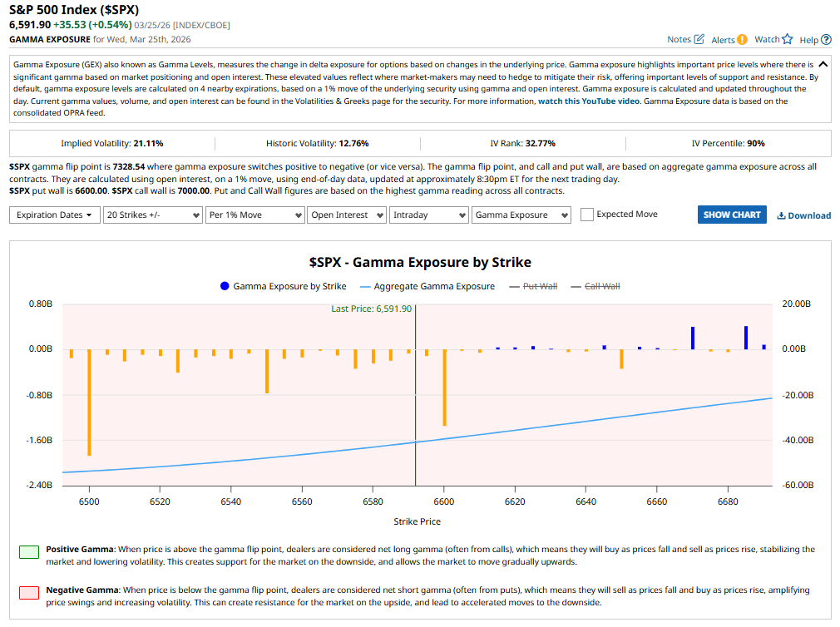
Task: Click the Help question mark icon
Action: [826, 39]
